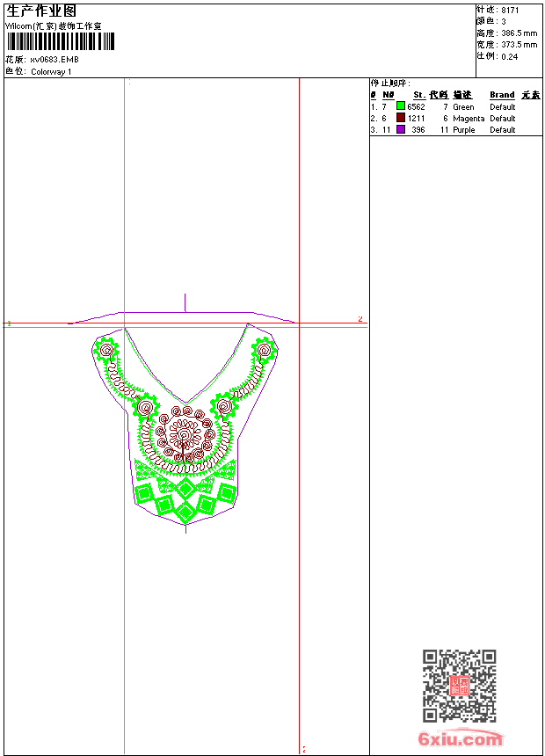Click the Colorway 1 label

pos(51,72)
